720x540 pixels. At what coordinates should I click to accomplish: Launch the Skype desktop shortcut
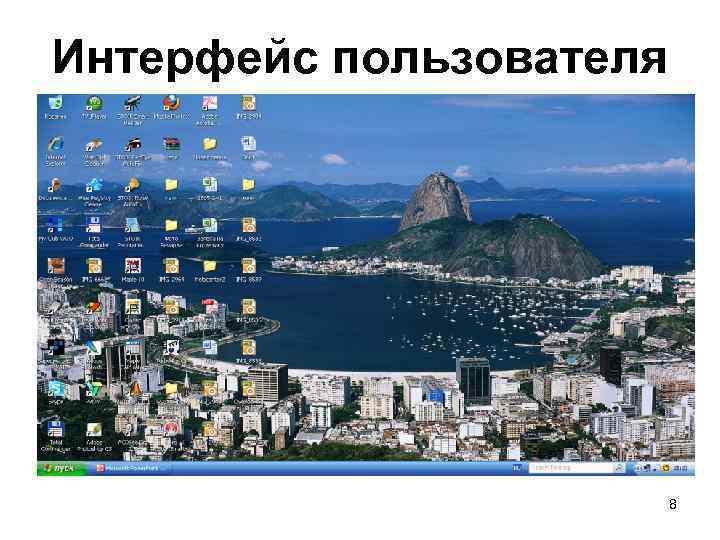pos(56,392)
